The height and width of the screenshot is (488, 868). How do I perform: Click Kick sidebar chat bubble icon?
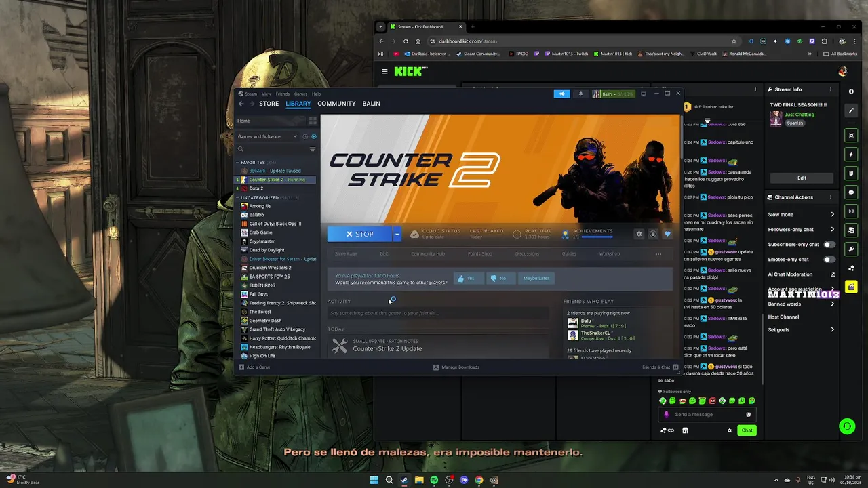coord(852,192)
